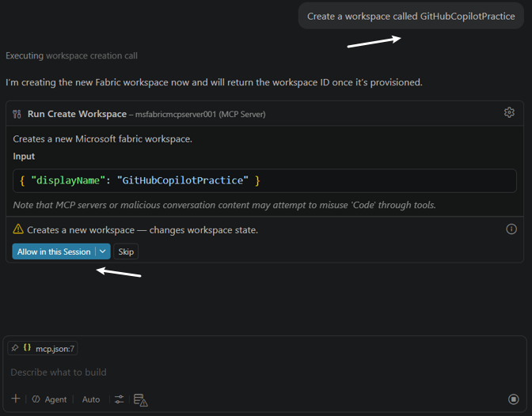Viewport: 532px width, 416px height.
Task: Click the Creates a new Microsoft fabric workspace description
Action: [x=102, y=138]
